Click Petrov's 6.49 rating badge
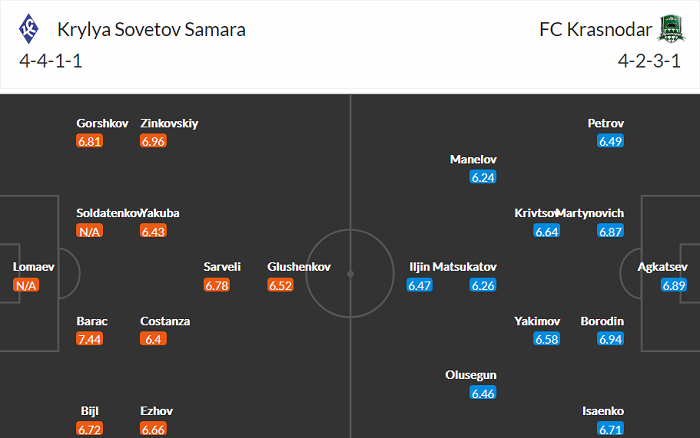Viewport: 700px width, 438px height. pyautogui.click(x=611, y=141)
